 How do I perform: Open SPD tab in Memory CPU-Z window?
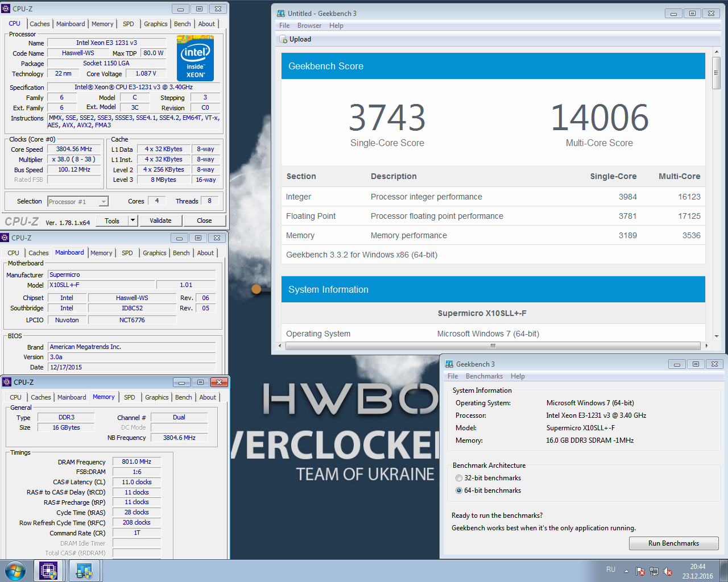tap(130, 397)
